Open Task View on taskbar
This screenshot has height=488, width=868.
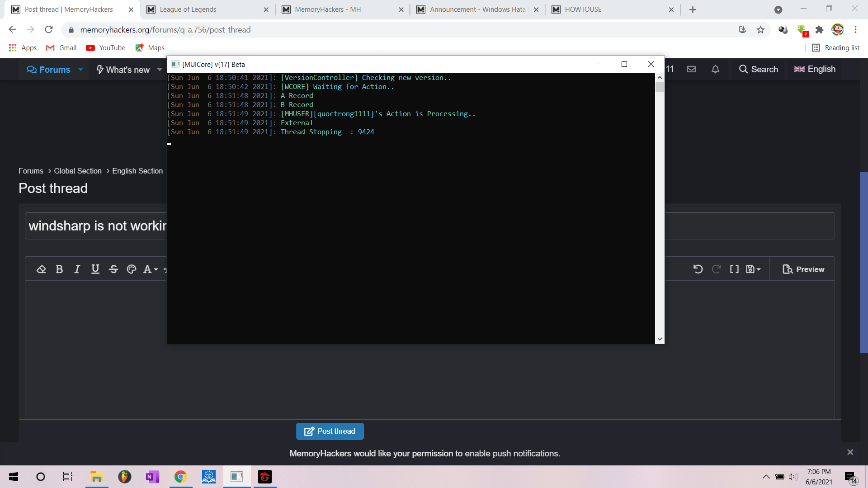pyautogui.click(x=67, y=477)
